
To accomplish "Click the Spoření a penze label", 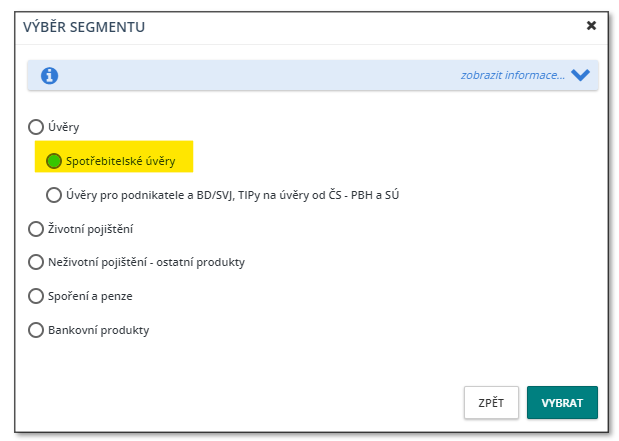I will pyautogui.click(x=90, y=296).
